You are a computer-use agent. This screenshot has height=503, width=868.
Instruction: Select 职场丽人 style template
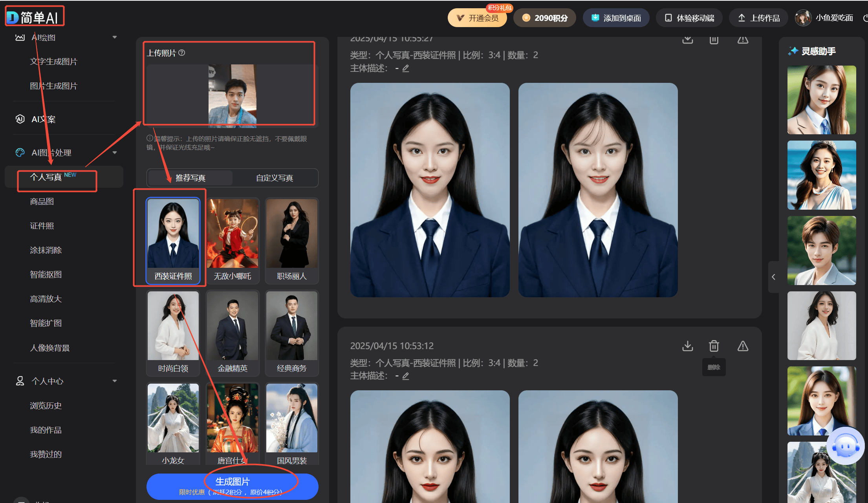click(x=292, y=241)
